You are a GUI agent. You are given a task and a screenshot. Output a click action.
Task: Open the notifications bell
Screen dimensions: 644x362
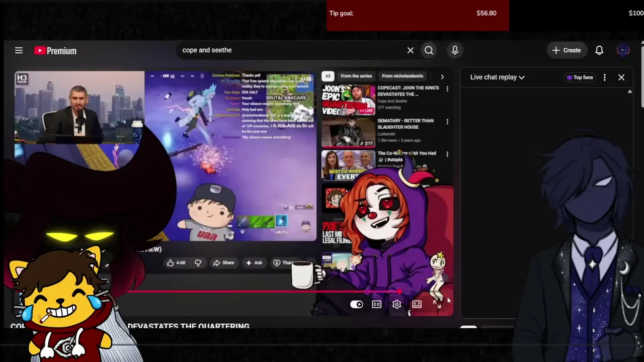click(599, 50)
